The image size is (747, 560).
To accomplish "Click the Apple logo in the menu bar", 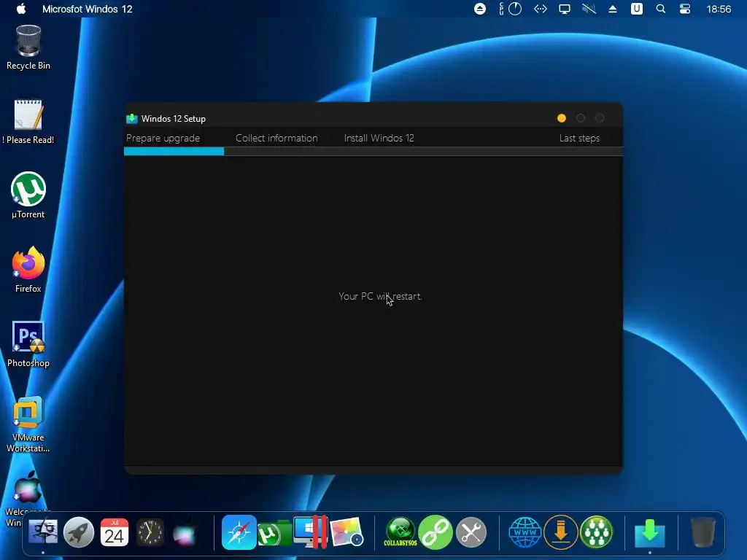I will [x=21, y=9].
